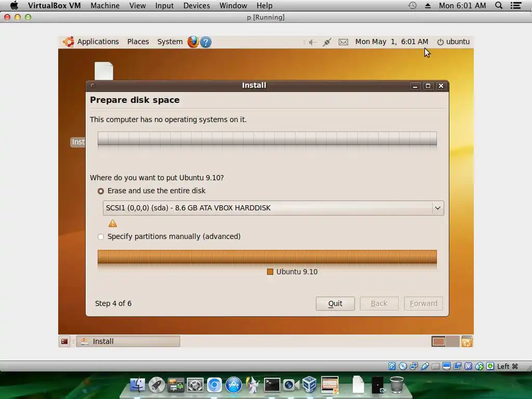Image resolution: width=532 pixels, height=399 pixels.
Task: Open Finder from the Dock
Action: point(137,385)
